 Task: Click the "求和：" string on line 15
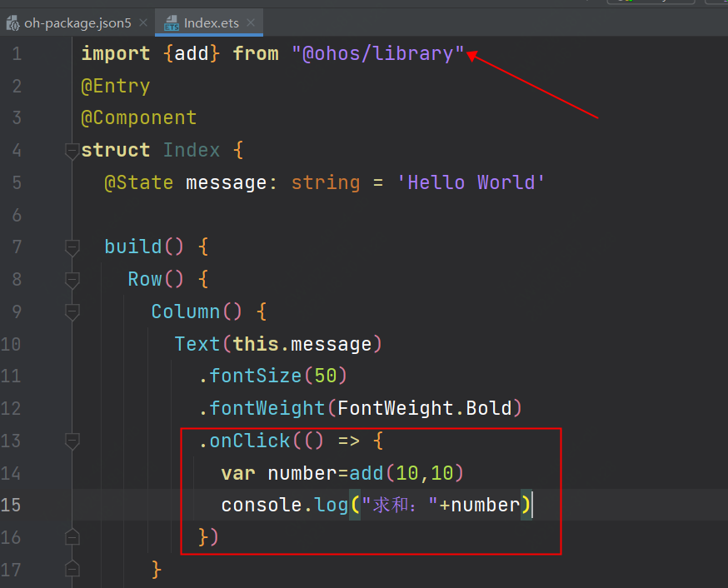click(x=399, y=505)
